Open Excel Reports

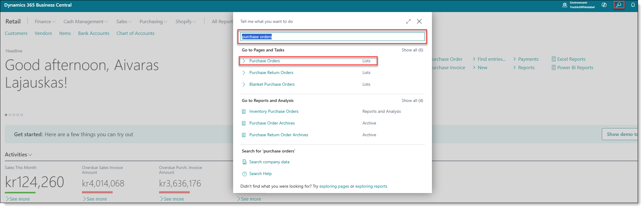[x=568, y=59]
